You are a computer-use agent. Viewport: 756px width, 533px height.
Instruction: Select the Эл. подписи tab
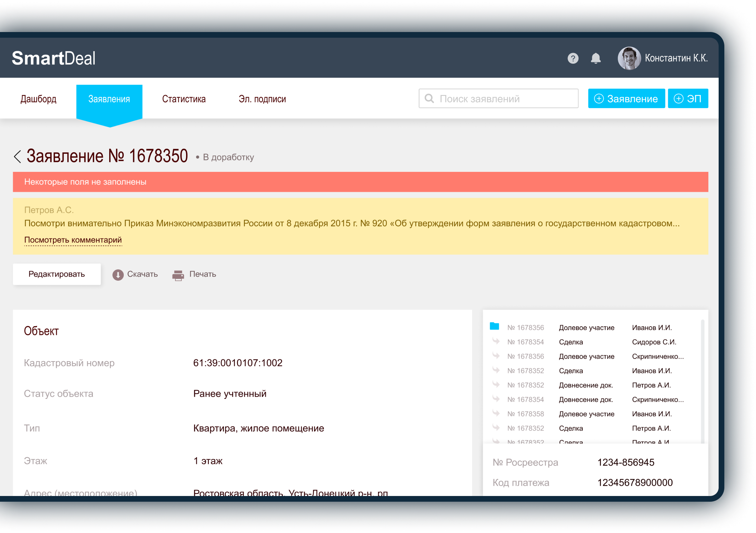(262, 99)
